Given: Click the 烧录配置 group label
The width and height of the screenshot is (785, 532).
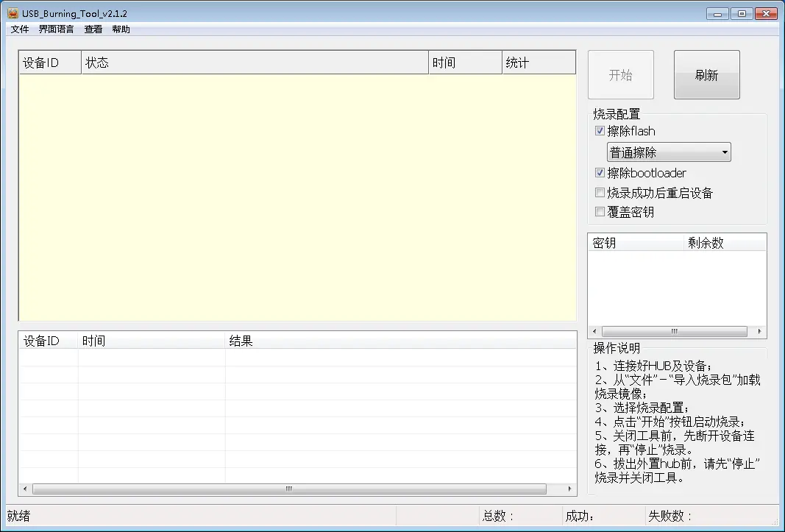Looking at the screenshot, I should (x=617, y=114).
